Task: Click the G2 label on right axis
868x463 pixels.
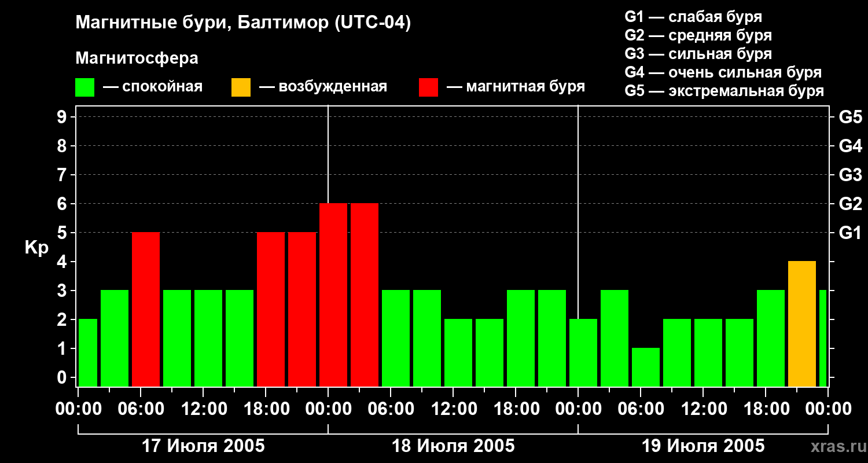Action: click(x=850, y=204)
